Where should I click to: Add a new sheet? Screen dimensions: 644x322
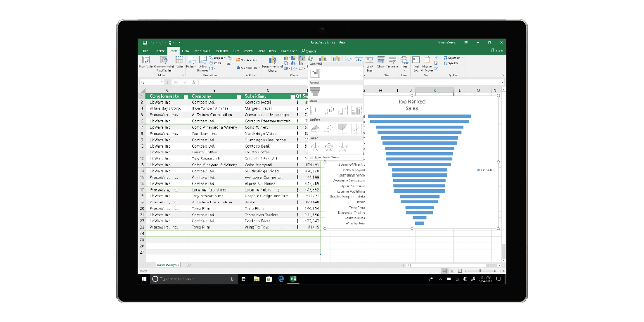tap(188, 265)
